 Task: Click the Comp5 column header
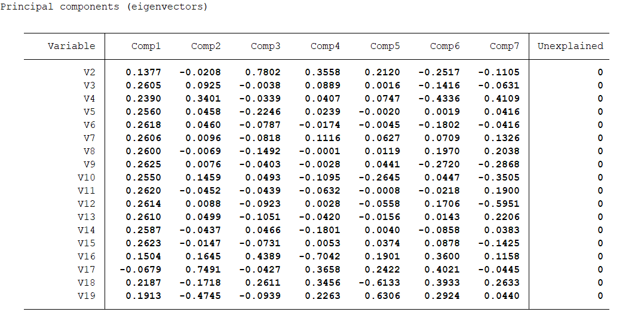coord(385,46)
